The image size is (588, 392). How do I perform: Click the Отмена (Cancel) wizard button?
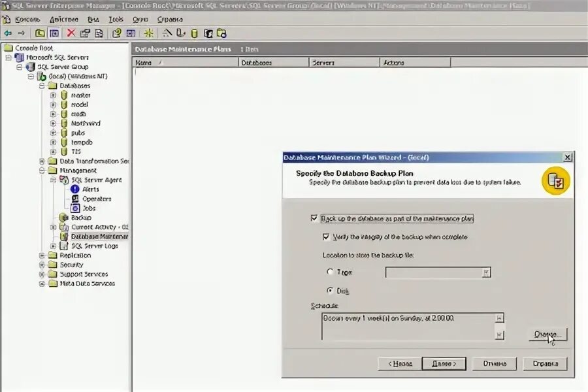click(x=495, y=363)
